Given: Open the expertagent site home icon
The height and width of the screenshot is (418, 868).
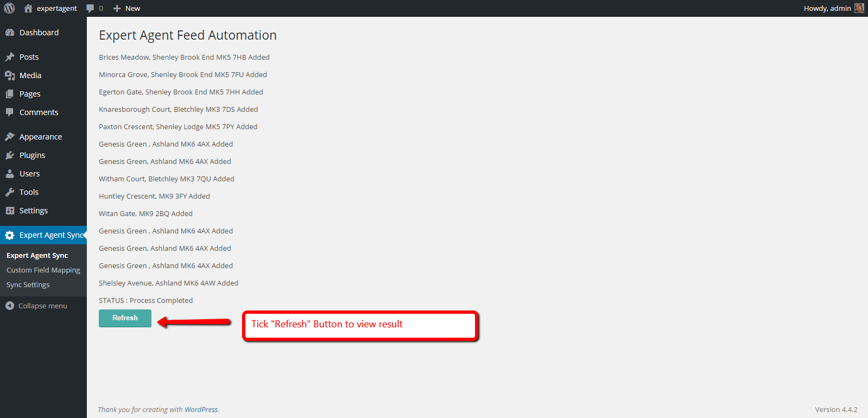Looking at the screenshot, I should (28, 8).
